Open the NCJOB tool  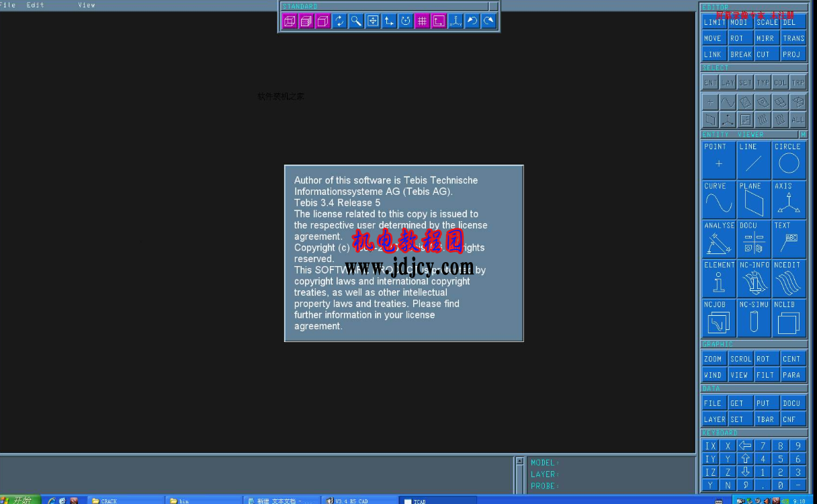click(719, 319)
